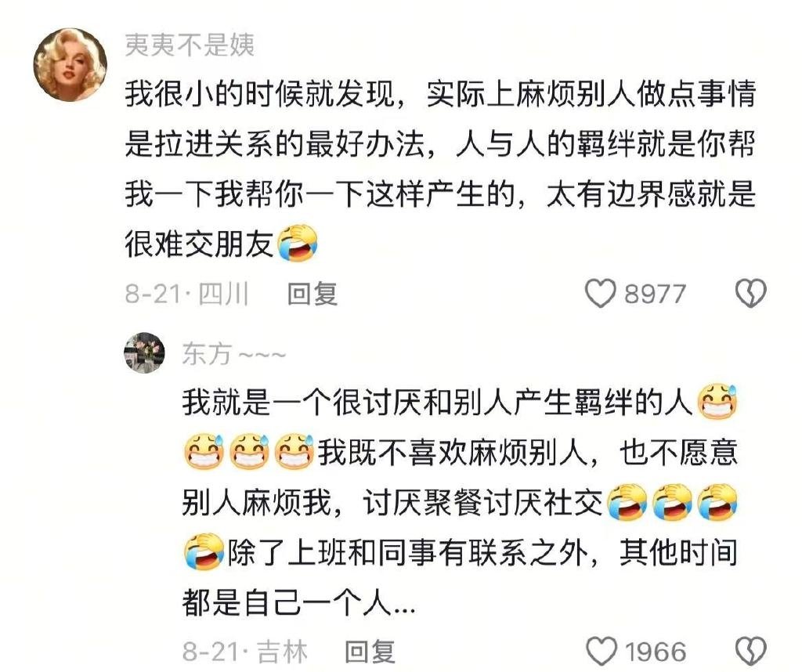Viewport: 802px width, 672px height.
Task: Like the top comment with 8977 likes
Action: 600,294
